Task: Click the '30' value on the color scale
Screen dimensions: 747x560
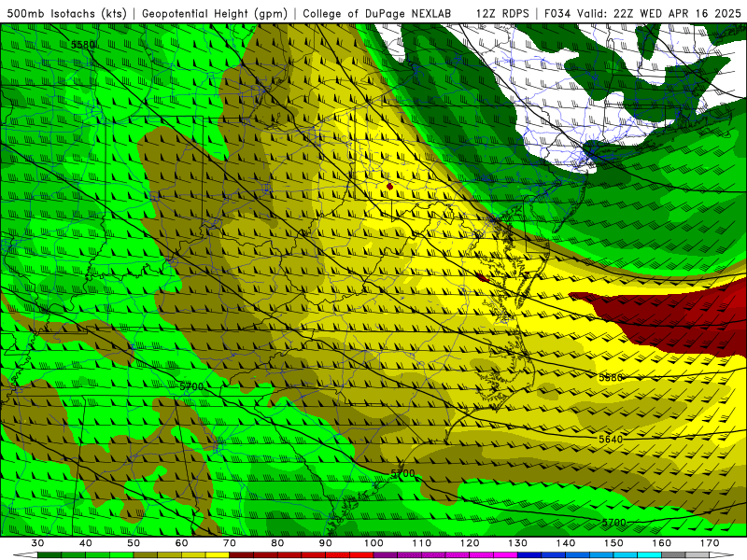Action: point(37,543)
